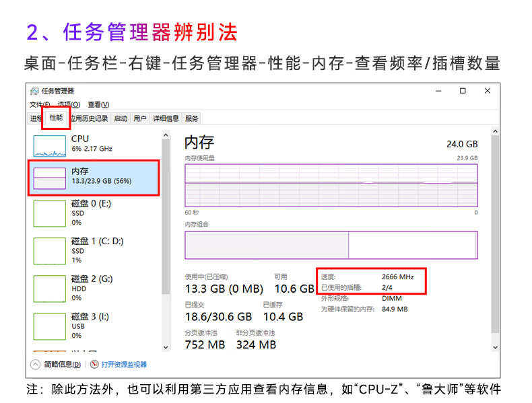
Task: Switch to the 详细信息 tab
Action: pos(165,118)
